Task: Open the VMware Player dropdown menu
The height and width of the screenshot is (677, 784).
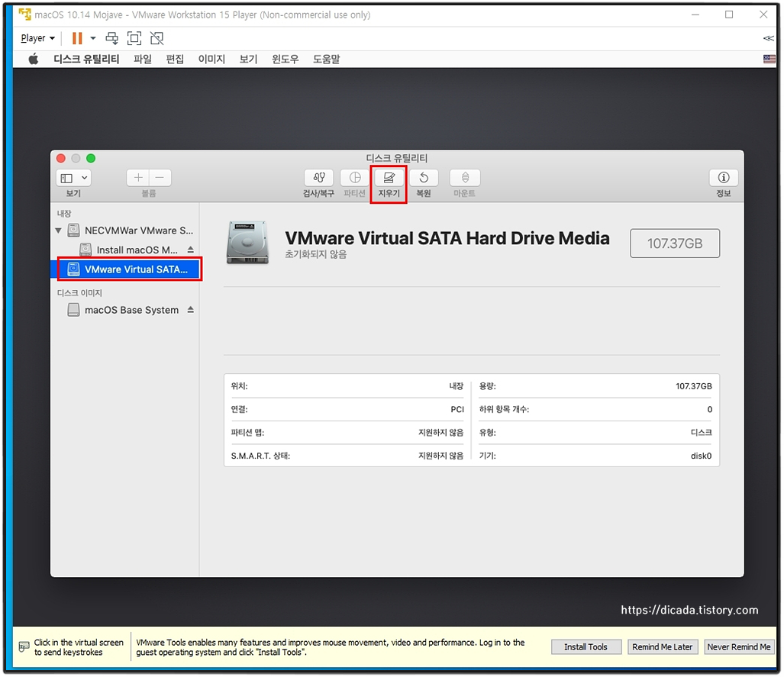Action: click(x=38, y=38)
